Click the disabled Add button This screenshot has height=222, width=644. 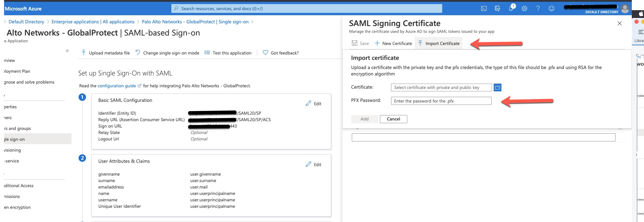[365, 119]
